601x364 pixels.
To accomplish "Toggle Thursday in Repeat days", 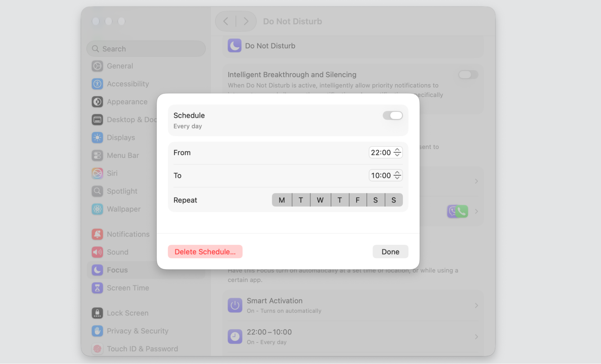I will tap(340, 200).
